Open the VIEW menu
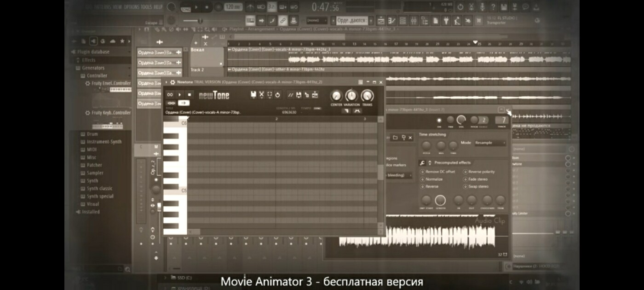The image size is (644, 290). click(118, 7)
